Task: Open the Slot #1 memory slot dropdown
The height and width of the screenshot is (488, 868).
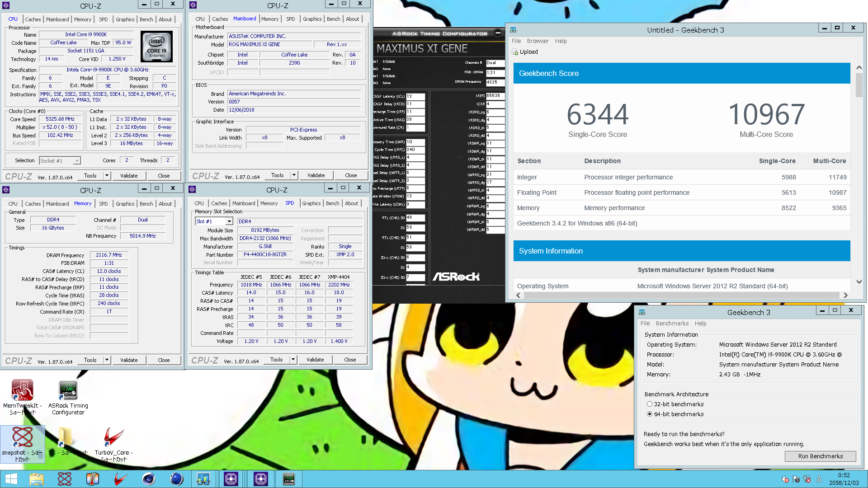Action: [x=229, y=221]
